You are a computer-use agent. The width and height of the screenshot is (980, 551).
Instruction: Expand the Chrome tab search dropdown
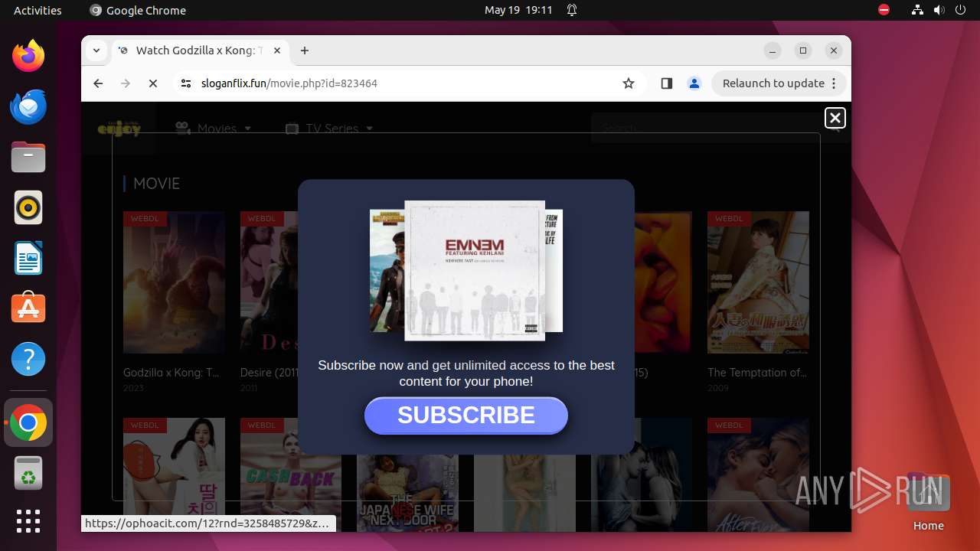tap(96, 51)
